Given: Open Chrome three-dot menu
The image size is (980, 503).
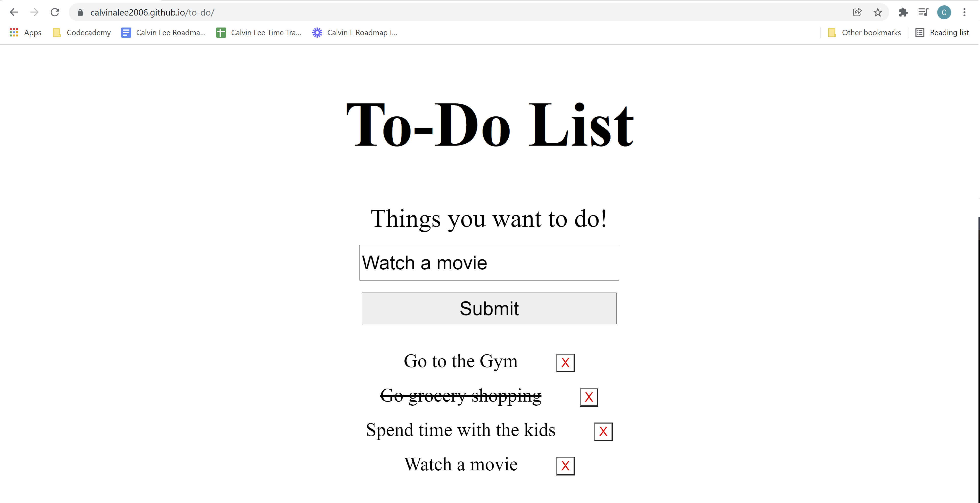Looking at the screenshot, I should 964,12.
